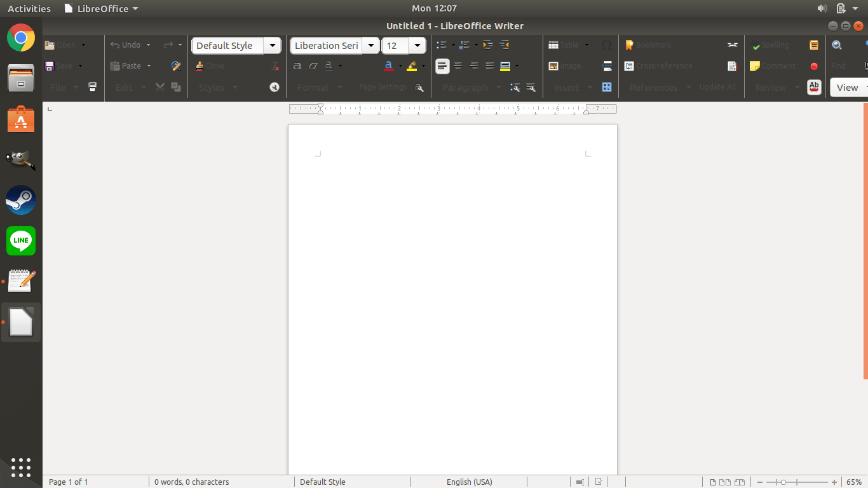
Task: Click the View button
Action: pyautogui.click(x=849, y=88)
